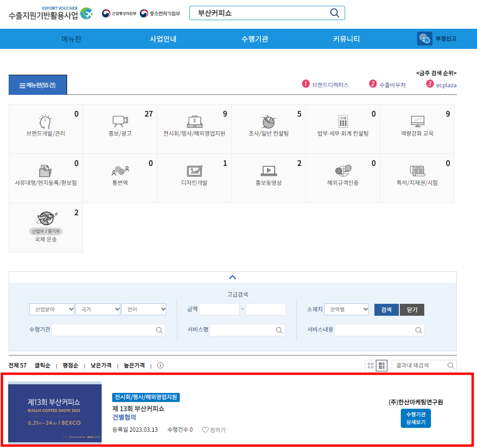Sort results by 클릭순

click(42, 365)
